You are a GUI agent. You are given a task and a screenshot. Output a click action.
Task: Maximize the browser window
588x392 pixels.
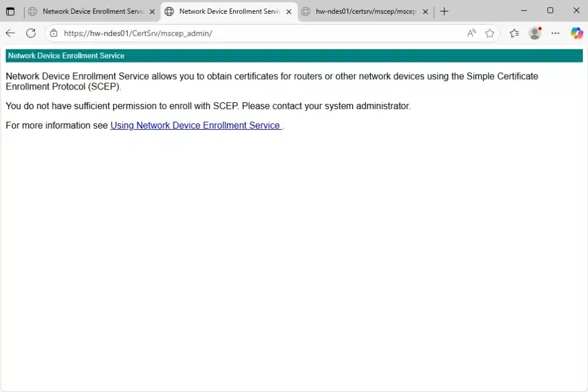[x=550, y=11]
